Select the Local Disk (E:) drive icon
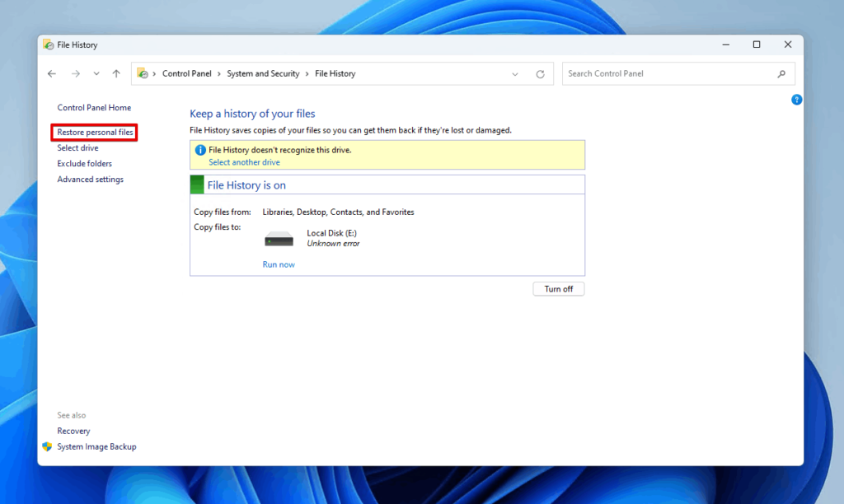The width and height of the screenshot is (844, 504). click(x=279, y=237)
